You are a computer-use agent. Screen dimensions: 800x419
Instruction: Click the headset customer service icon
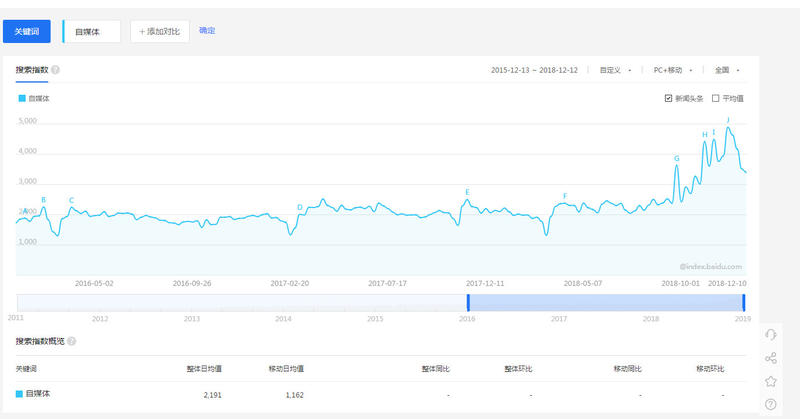point(770,334)
